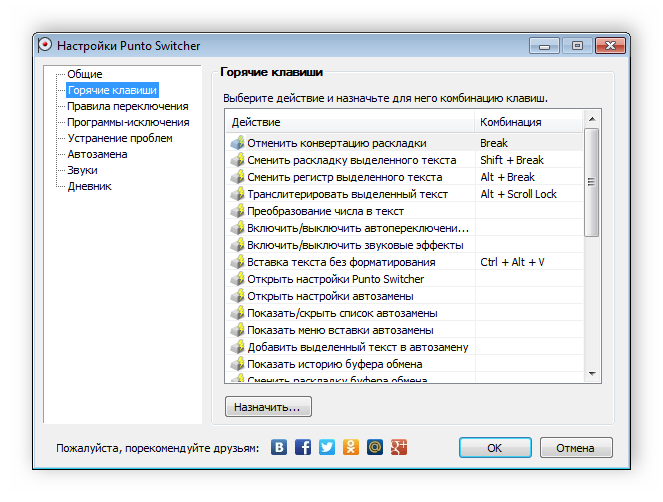Click icon beside Показать меню вставки автозамены
The image size is (663, 502).
pyautogui.click(x=238, y=330)
